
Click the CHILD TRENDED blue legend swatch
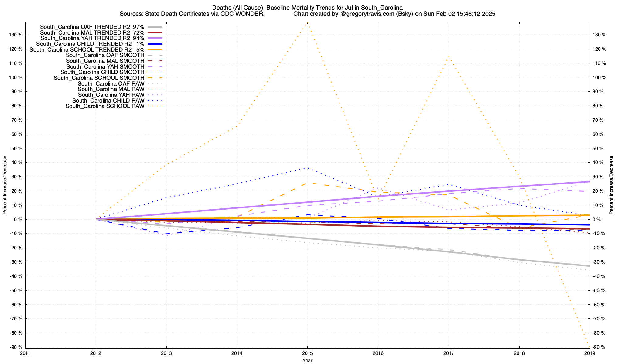pos(155,44)
